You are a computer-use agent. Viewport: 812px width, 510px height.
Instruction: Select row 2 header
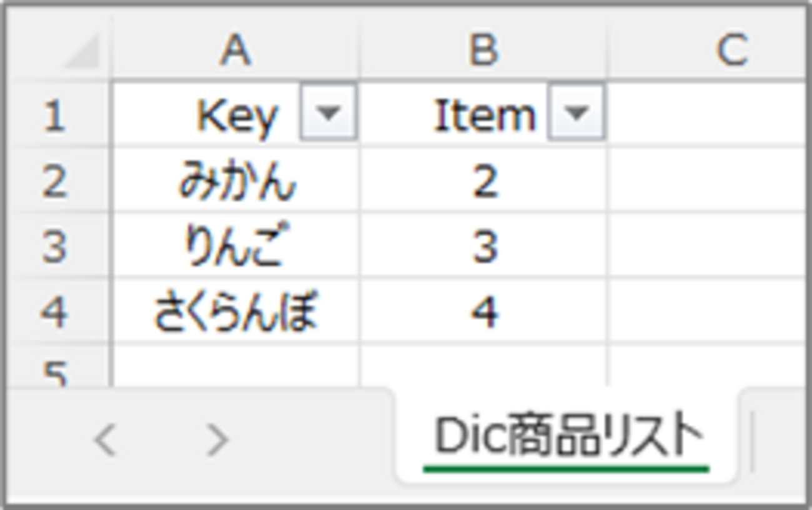[55, 181]
